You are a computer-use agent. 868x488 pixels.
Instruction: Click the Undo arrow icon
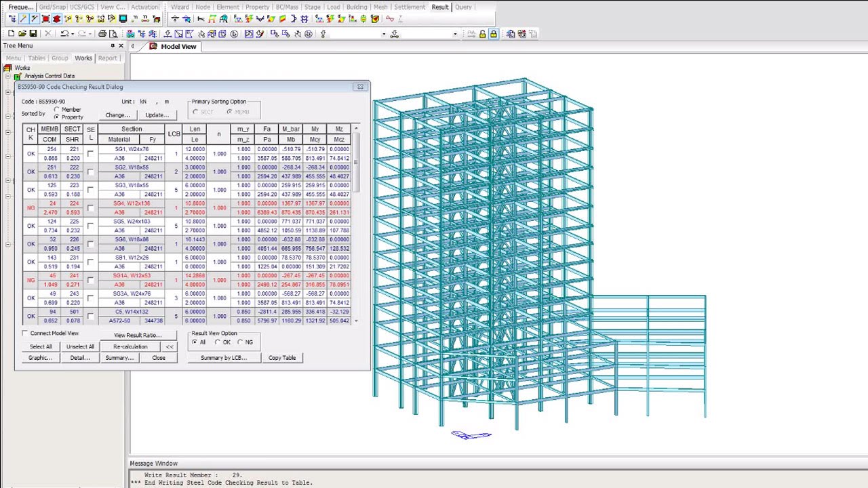point(64,33)
